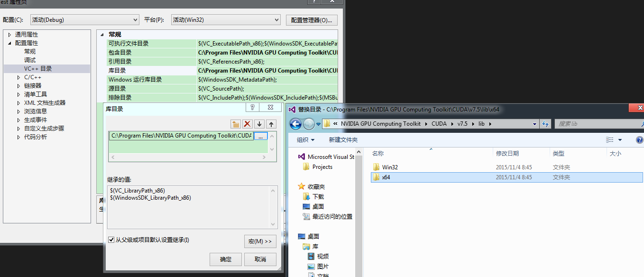Open the view options icon in file browser
Screen dimensions: 644x277
[610, 140]
